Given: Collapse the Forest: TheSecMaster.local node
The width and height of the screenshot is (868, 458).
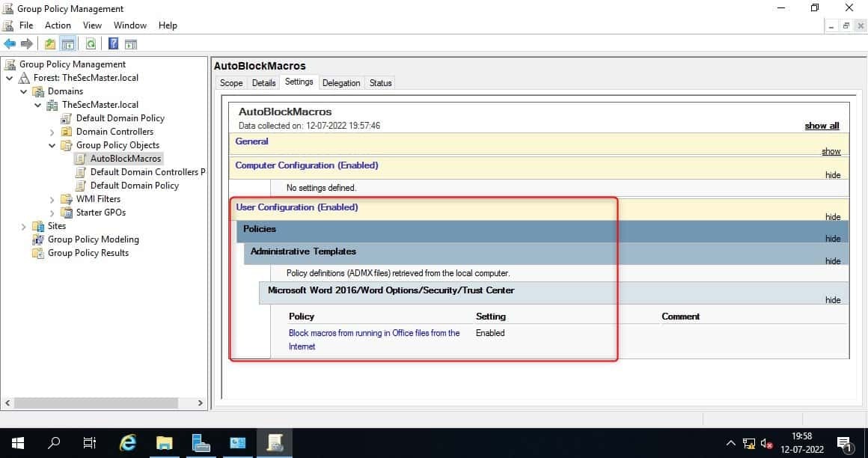Looking at the screenshot, I should pos(10,78).
